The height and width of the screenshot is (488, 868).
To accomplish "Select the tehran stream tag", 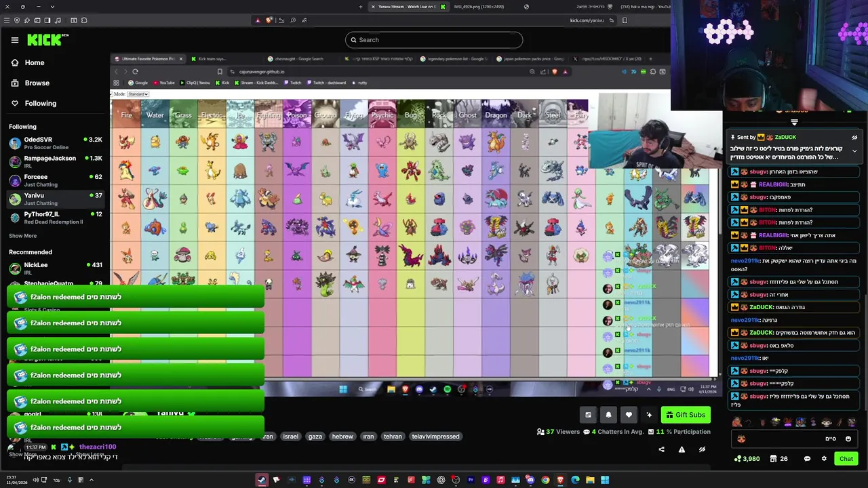I will click(x=393, y=436).
